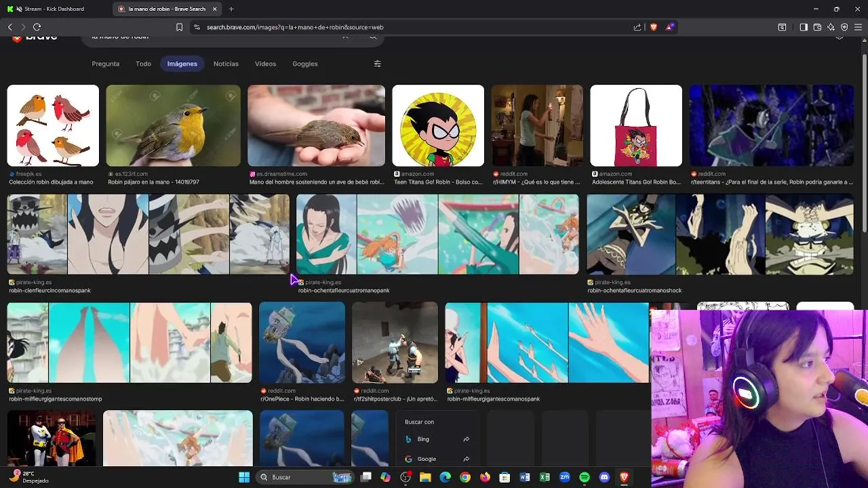Image resolution: width=868 pixels, height=488 pixels.
Task: Open the r/teentitans reddit image
Action: pos(772,125)
